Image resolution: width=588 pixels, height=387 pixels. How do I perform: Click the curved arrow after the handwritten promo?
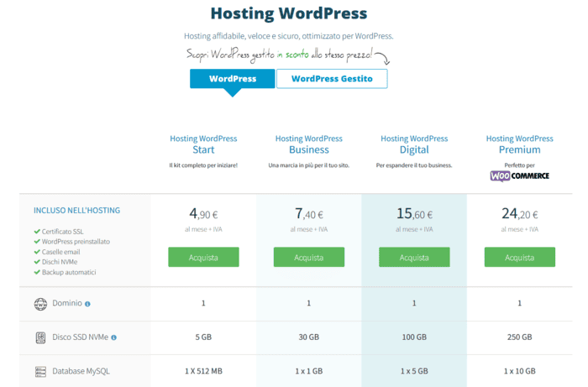coord(384,58)
